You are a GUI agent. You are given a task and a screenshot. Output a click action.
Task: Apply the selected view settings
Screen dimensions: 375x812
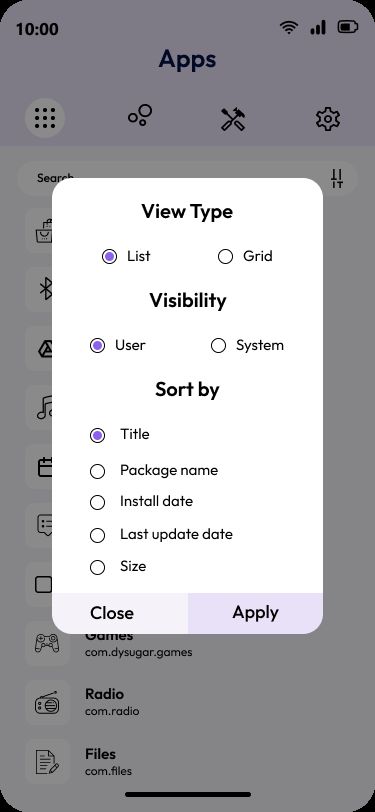point(255,613)
